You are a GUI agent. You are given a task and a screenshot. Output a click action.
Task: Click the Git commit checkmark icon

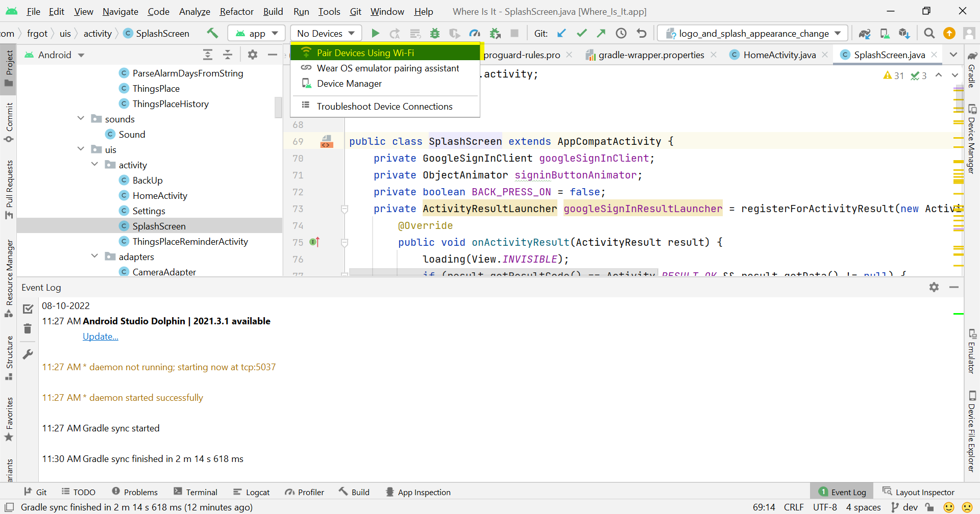tap(581, 34)
